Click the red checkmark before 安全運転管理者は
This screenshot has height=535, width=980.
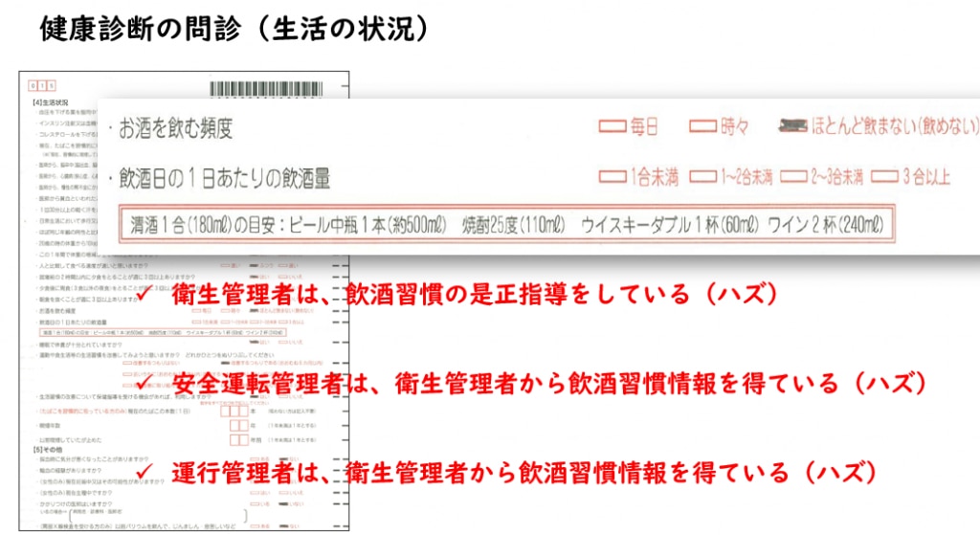pyautogui.click(x=144, y=382)
